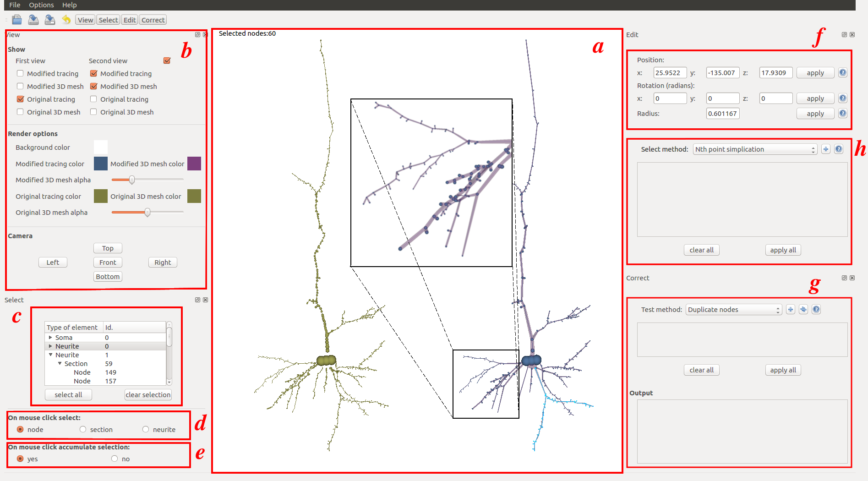
Task: Open help for the Select method
Action: (x=838, y=149)
